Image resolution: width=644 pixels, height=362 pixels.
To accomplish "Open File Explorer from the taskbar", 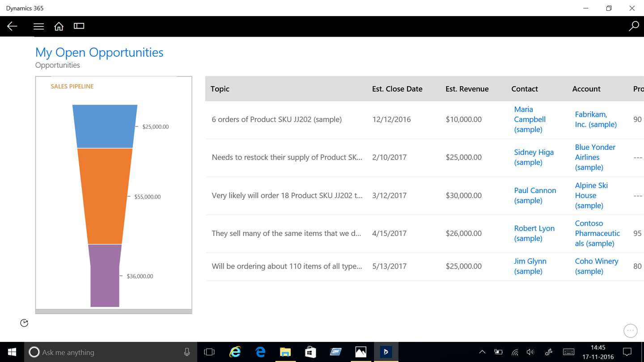I will [285, 352].
